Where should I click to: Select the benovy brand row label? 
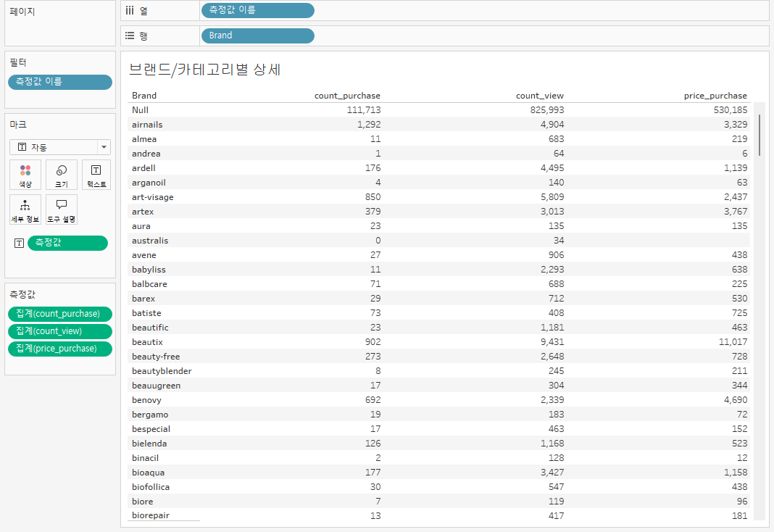[146, 400]
